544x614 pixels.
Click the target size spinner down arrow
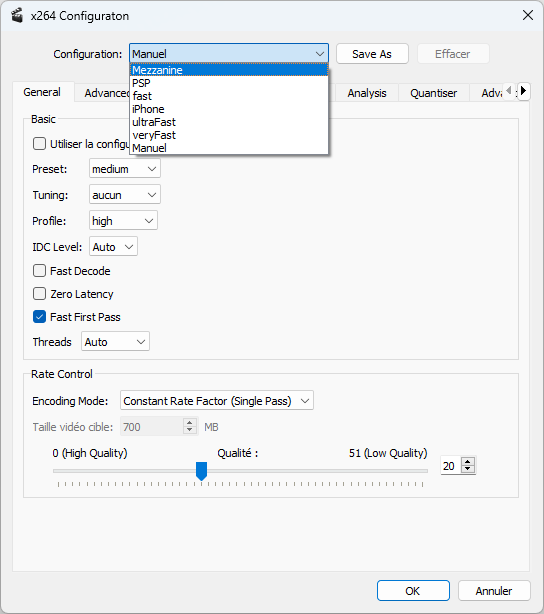coord(190,430)
